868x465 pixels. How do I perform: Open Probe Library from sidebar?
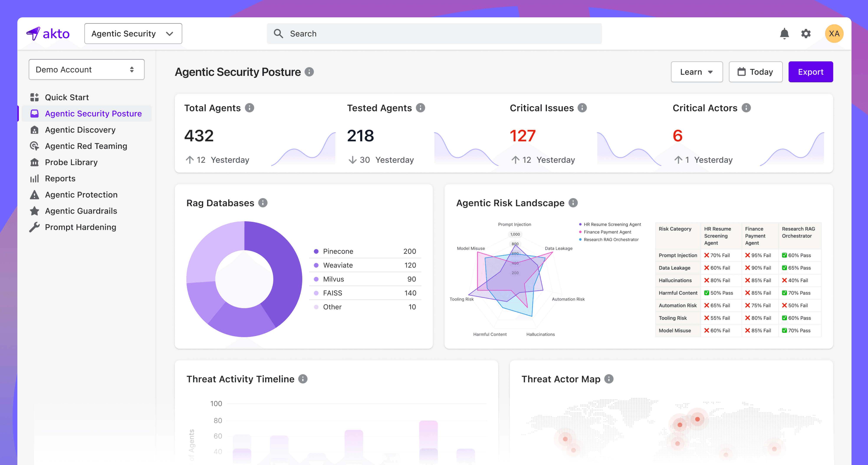[71, 162]
